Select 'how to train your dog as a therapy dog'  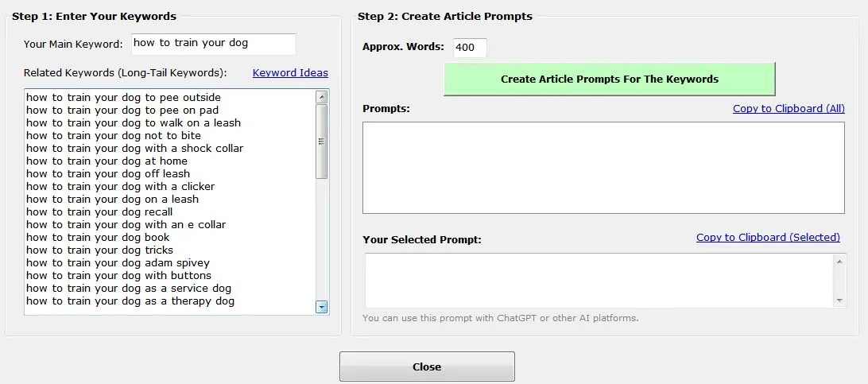click(130, 301)
